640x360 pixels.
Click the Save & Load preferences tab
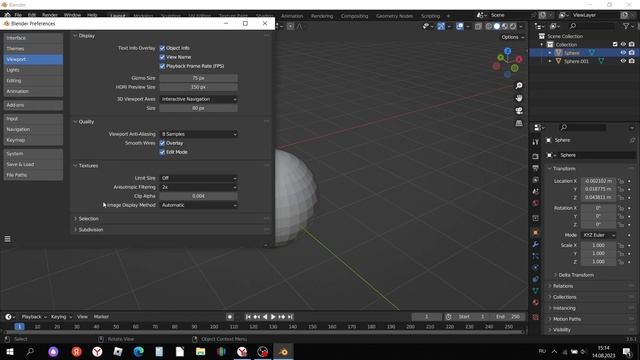pyautogui.click(x=33, y=164)
